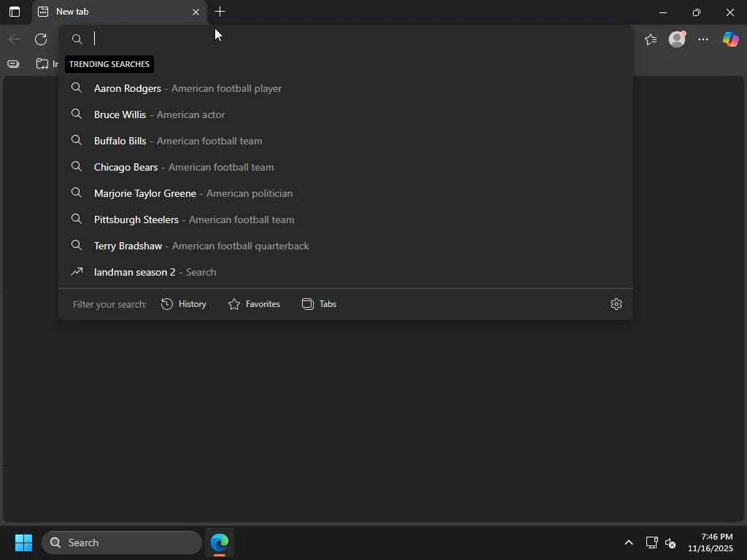Viewport: 747px width, 560px height.
Task: Select Aaron Rodgers suggestion
Action: pyautogui.click(x=345, y=88)
